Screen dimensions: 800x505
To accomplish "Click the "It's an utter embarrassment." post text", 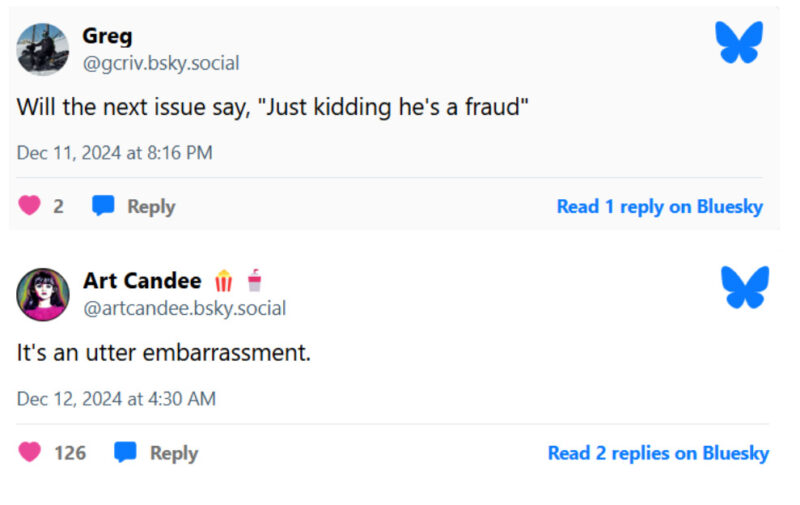I will (164, 353).
